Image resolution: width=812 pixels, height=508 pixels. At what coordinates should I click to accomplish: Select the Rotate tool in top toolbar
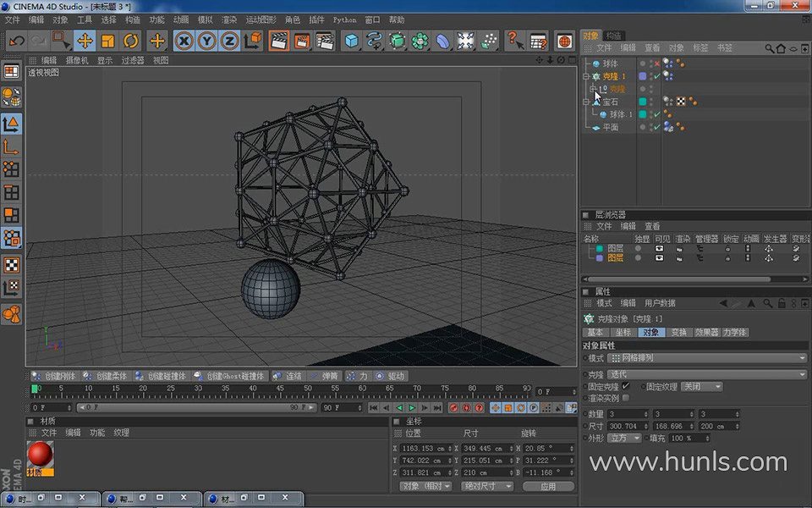[x=130, y=41]
